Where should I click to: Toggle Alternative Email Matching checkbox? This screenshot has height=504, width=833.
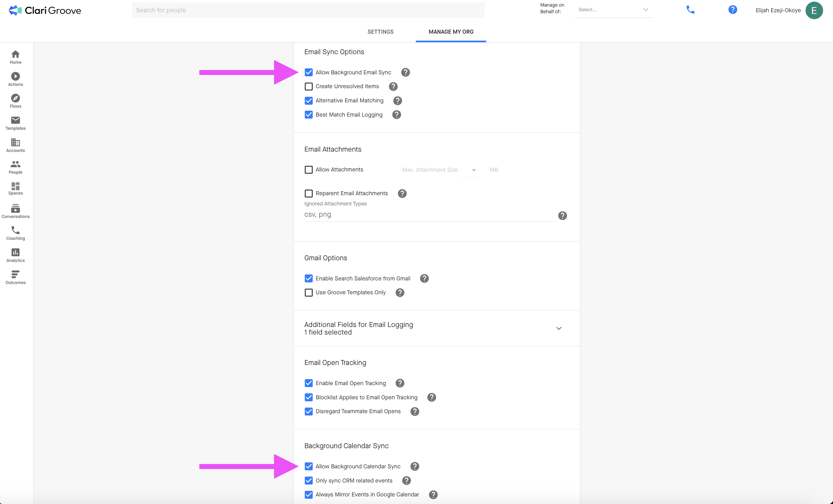(x=309, y=101)
